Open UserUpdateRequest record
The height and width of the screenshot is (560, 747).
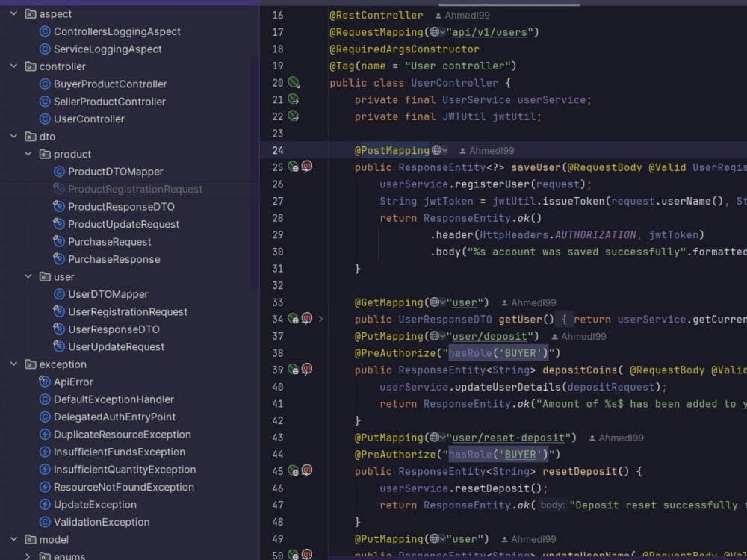[x=116, y=346]
